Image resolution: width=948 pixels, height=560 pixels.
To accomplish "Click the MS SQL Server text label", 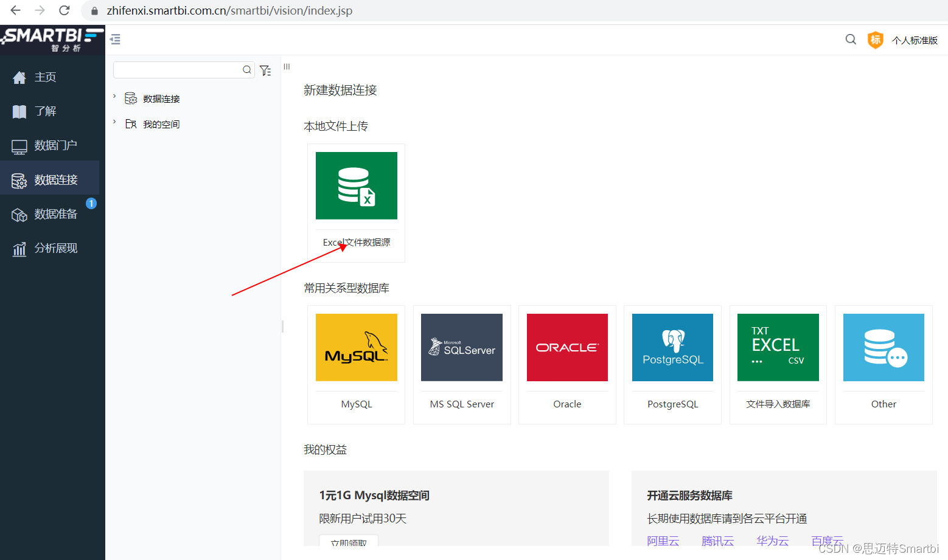I will coord(462,404).
